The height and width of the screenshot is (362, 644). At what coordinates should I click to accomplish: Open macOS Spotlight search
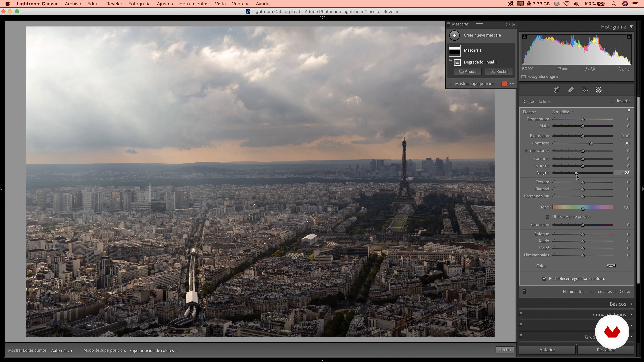coord(614,4)
